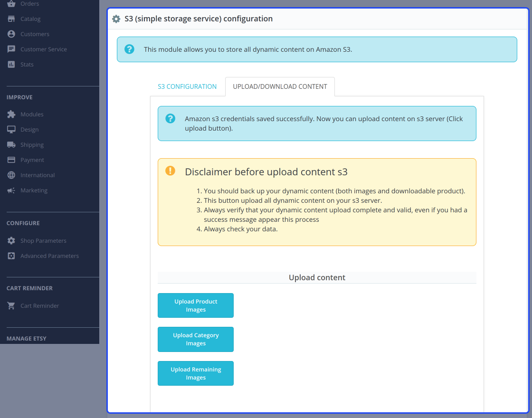Viewport: 532px width, 418px height.
Task: Click the Design monitor icon
Action: coord(11,130)
